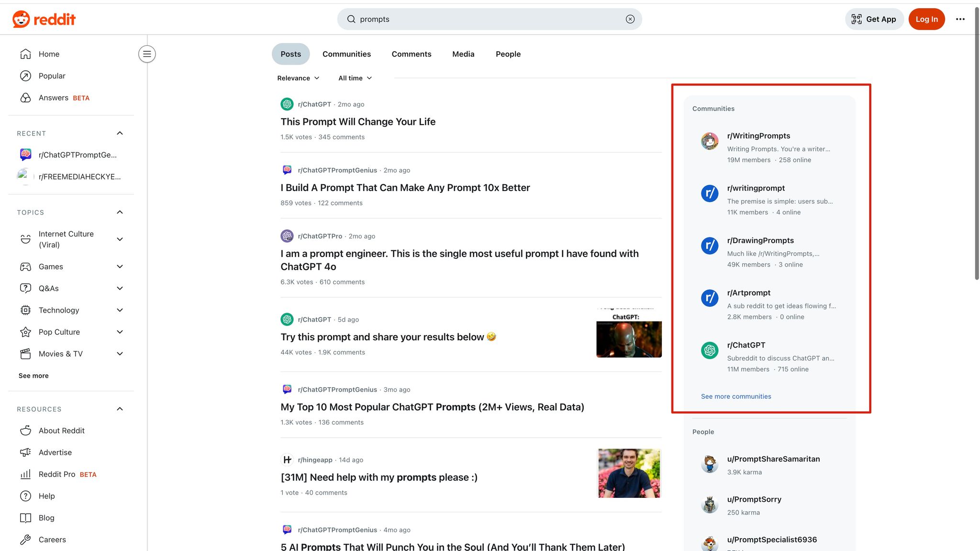This screenshot has width=980, height=551.
Task: Clear the search box with X icon
Action: (x=630, y=19)
